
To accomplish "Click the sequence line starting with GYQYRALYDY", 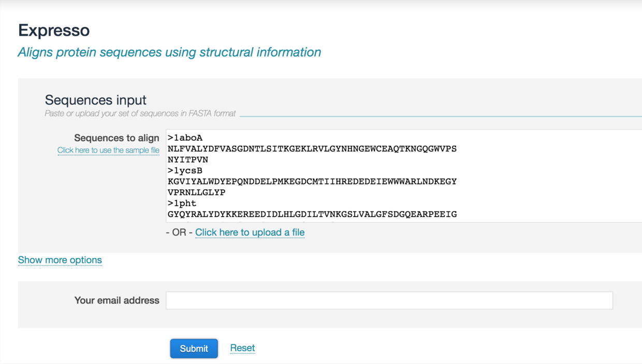I will (312, 214).
